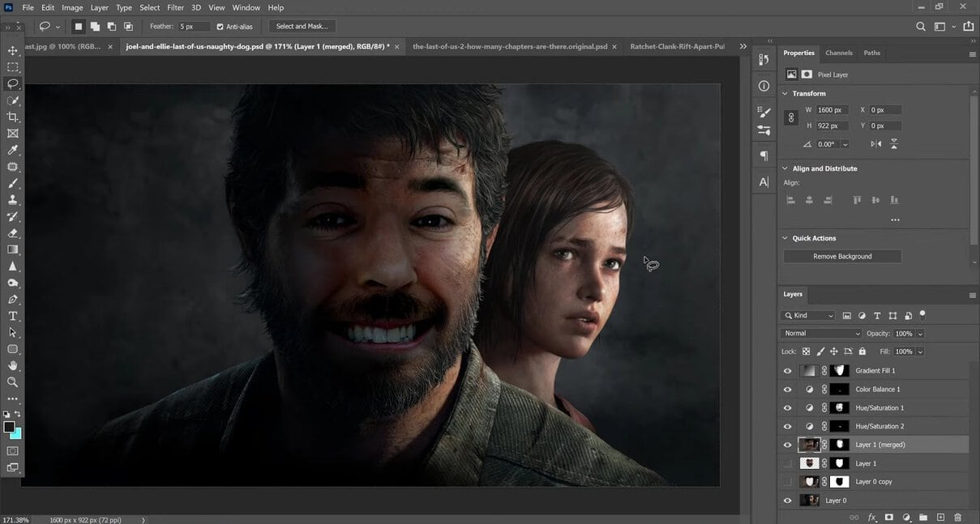Open the Fill dropdown arrow
The image size is (980, 524).
pyautogui.click(x=920, y=351)
